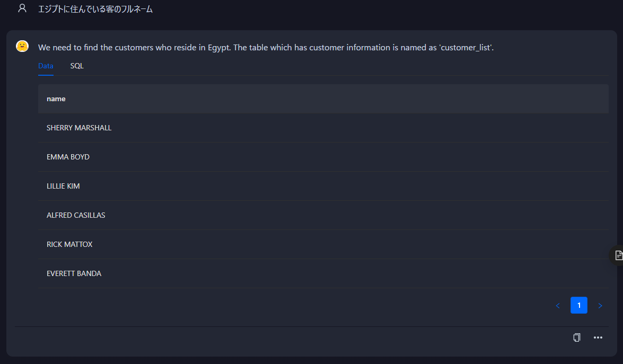Image resolution: width=623 pixels, height=364 pixels.
Task: Open the three-dots more options menu
Action: click(x=598, y=338)
